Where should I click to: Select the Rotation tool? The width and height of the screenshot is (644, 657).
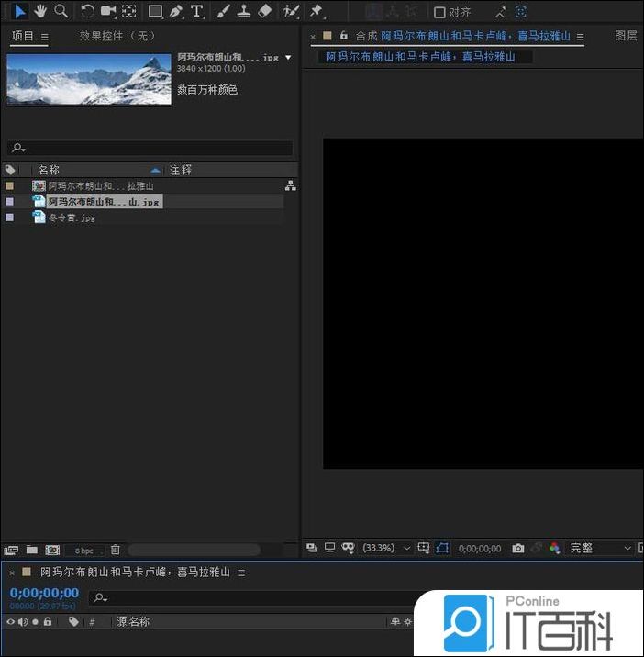coord(87,11)
